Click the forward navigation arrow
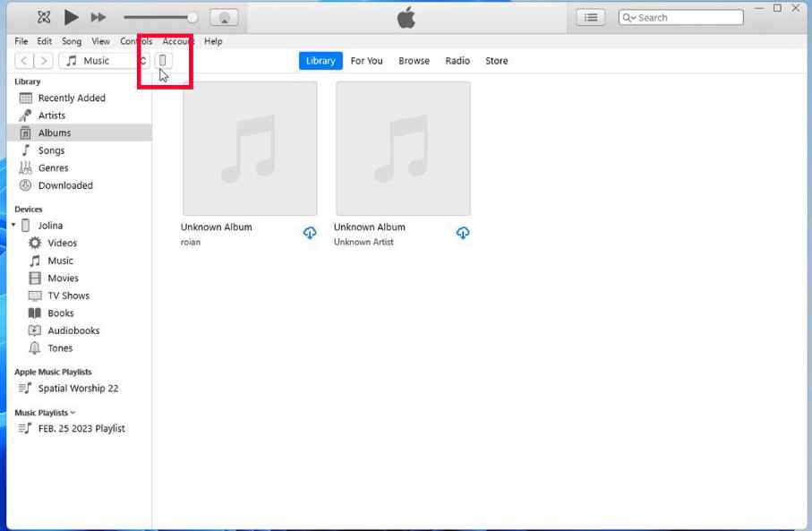Viewport: 812px width, 531px height. (43, 61)
